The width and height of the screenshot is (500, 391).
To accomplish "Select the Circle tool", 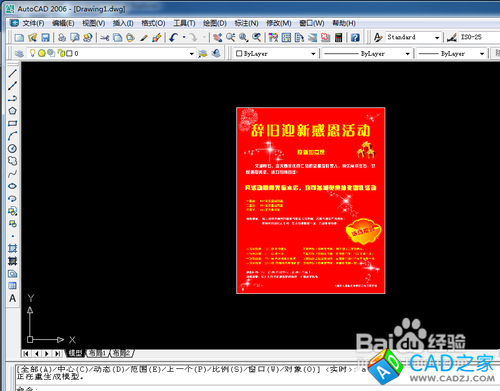I will pos(12,148).
